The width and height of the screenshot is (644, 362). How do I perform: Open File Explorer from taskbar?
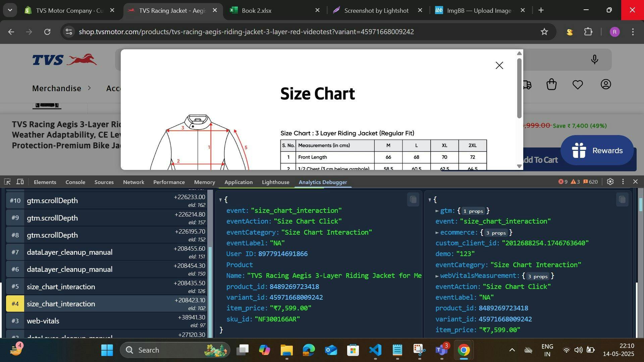pos(286,350)
